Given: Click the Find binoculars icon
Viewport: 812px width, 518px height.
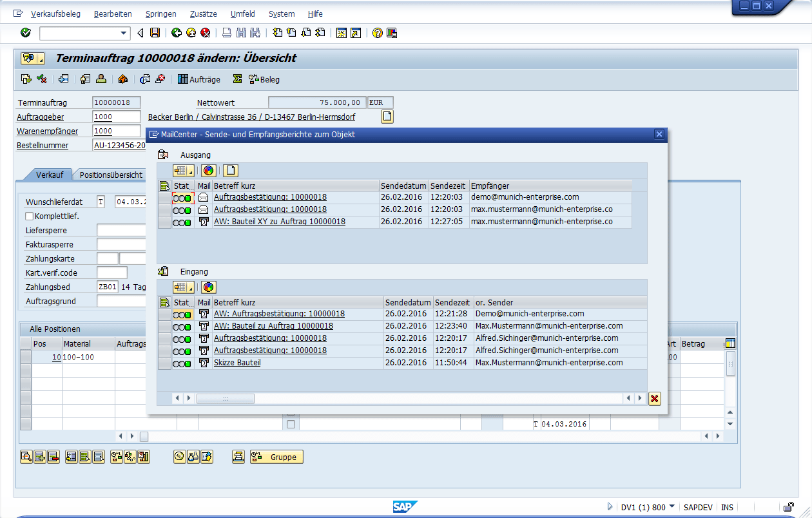Looking at the screenshot, I should 241,33.
